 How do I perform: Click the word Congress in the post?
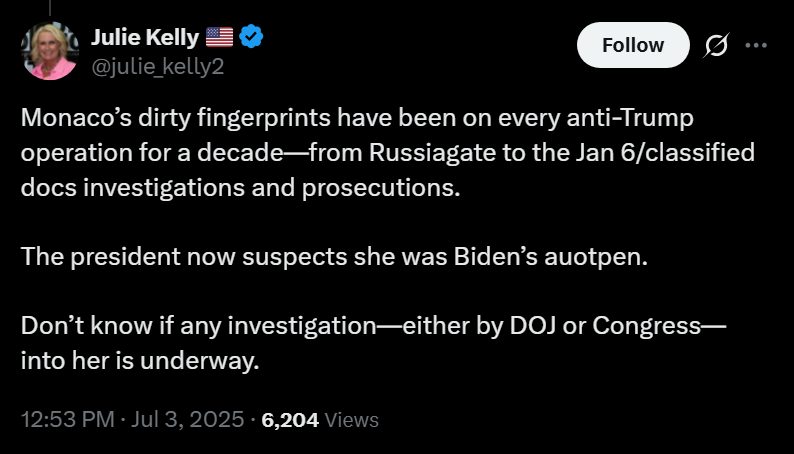point(647,326)
